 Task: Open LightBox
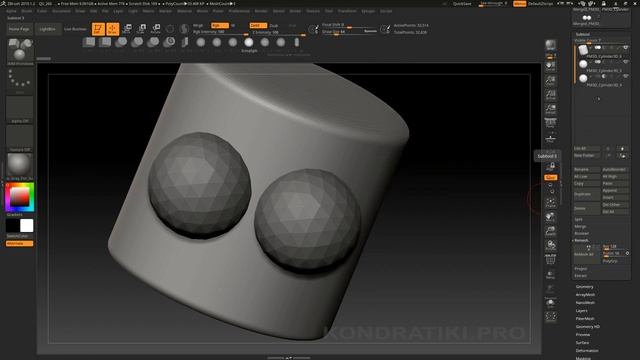47,29
